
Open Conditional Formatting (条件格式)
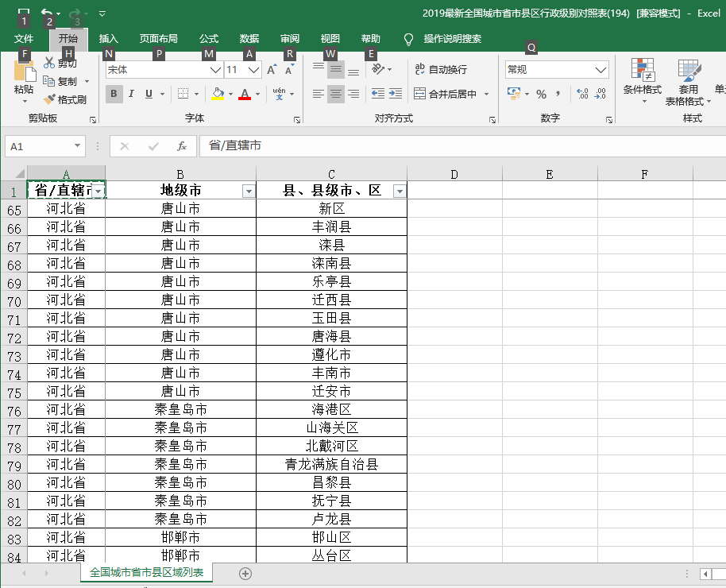tap(642, 81)
